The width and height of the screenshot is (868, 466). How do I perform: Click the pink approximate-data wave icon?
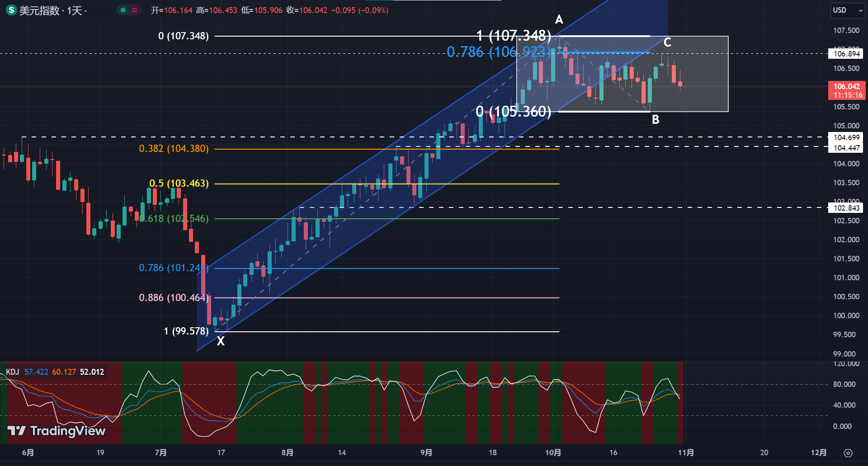pyautogui.click(x=135, y=10)
